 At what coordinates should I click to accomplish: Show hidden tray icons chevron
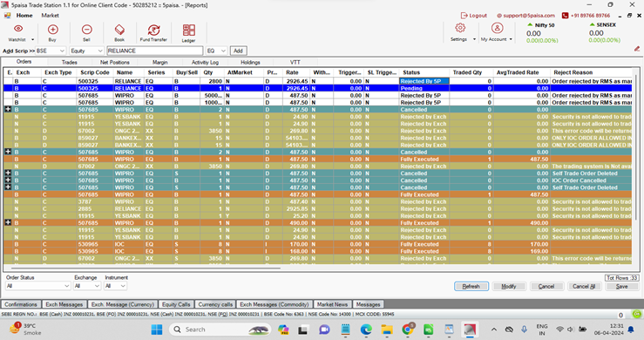494,330
